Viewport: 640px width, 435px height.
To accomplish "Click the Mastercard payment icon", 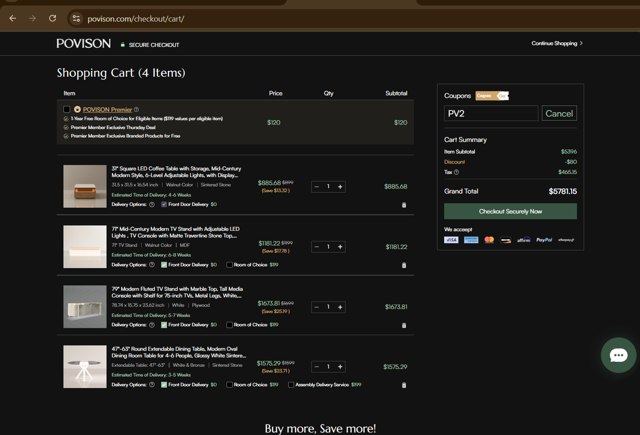I will tap(489, 240).
